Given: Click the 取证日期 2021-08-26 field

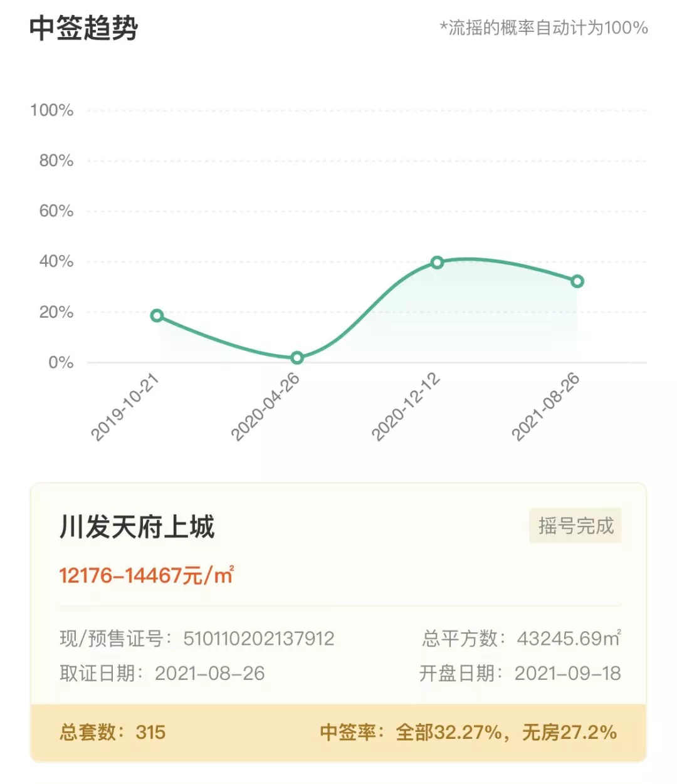Looking at the screenshot, I should pyautogui.click(x=162, y=673).
